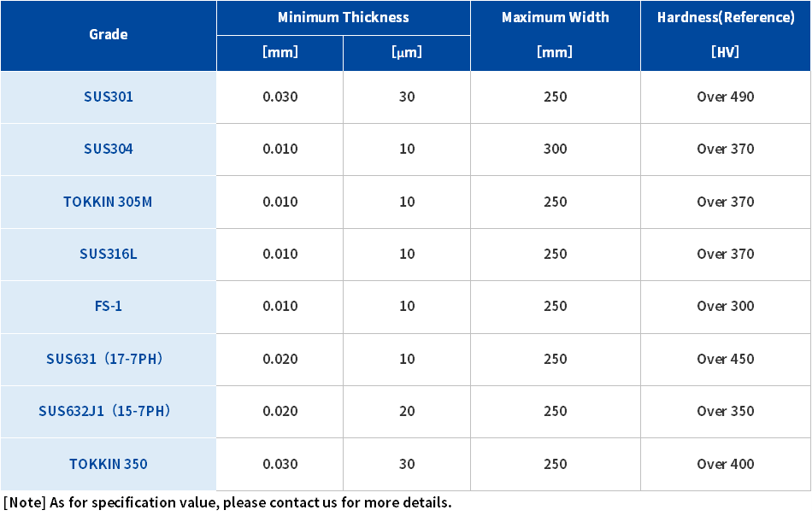Open the SUS316L grade link
This screenshot has height=516, width=812.
click(x=109, y=254)
